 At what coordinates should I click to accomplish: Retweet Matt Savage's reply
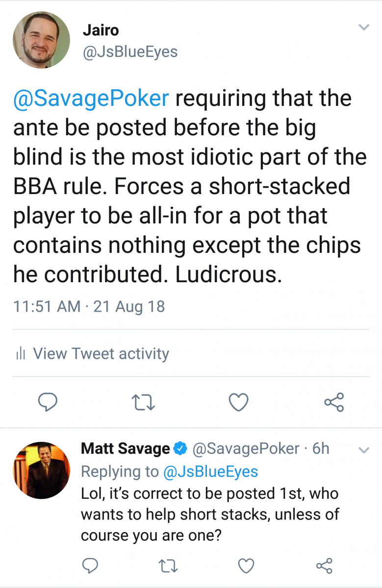pyautogui.click(x=169, y=566)
